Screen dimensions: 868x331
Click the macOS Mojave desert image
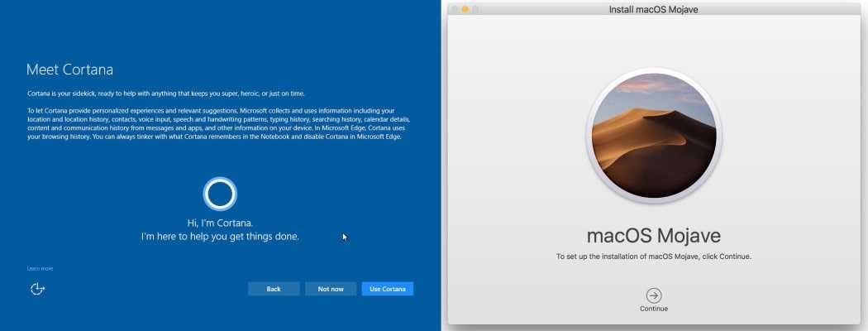click(654, 135)
